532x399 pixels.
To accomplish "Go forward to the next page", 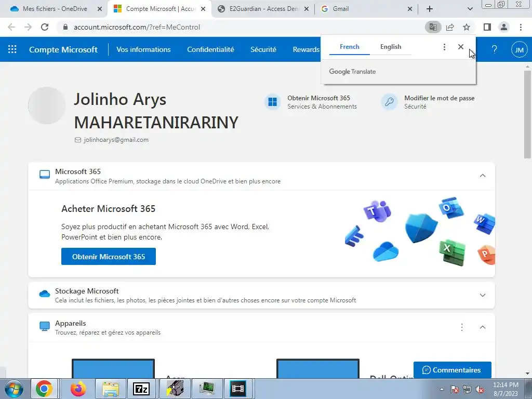I will (28, 27).
